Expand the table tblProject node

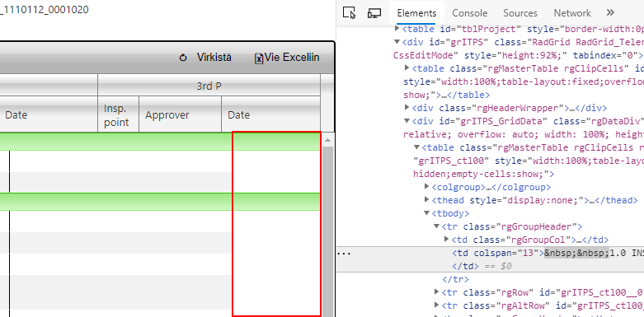pos(397,29)
